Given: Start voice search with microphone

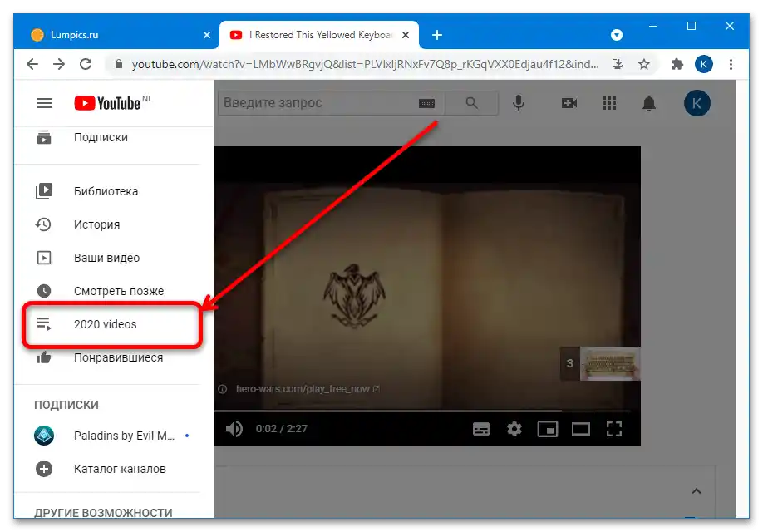Looking at the screenshot, I should point(519,103).
